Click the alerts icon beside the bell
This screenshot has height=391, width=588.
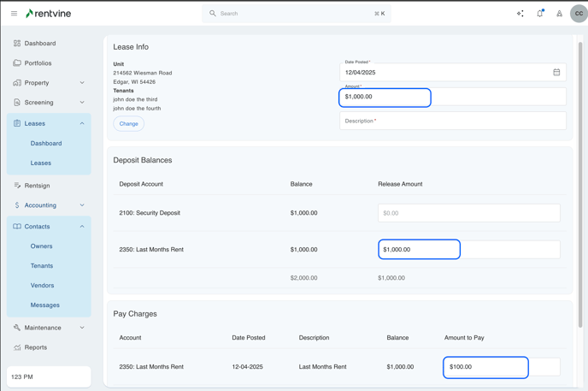tap(560, 14)
